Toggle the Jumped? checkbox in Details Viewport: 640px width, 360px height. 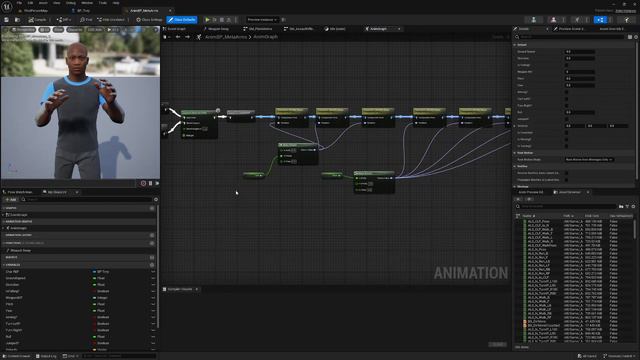click(567, 119)
